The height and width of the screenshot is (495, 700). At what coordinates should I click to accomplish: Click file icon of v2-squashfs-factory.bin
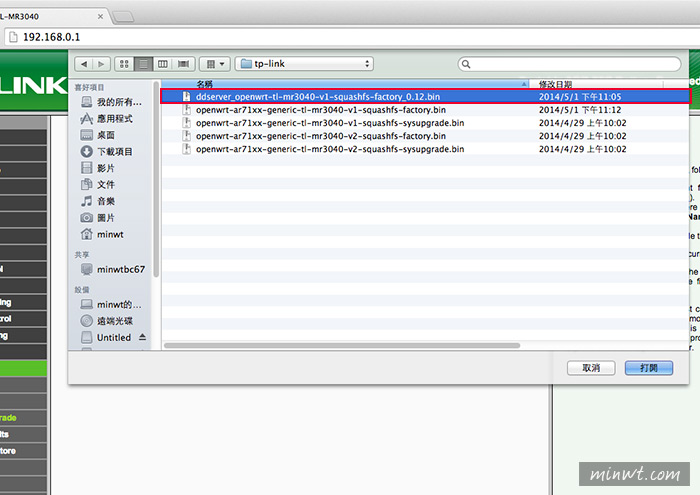[x=187, y=136]
